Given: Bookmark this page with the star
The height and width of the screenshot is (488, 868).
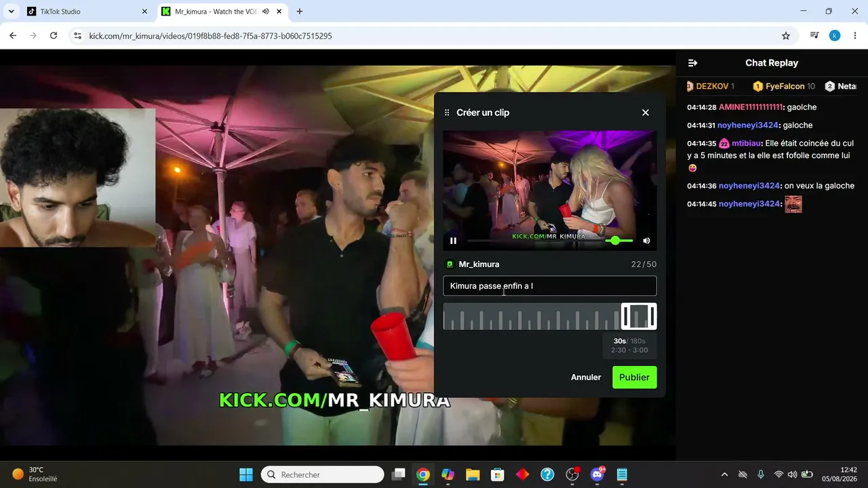Looking at the screenshot, I should [x=786, y=36].
